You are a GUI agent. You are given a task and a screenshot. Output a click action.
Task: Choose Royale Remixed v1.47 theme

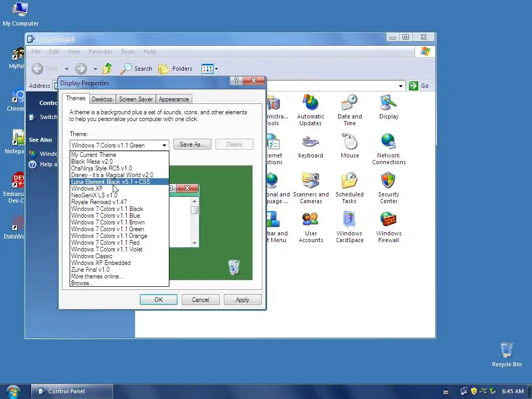pyautogui.click(x=119, y=202)
